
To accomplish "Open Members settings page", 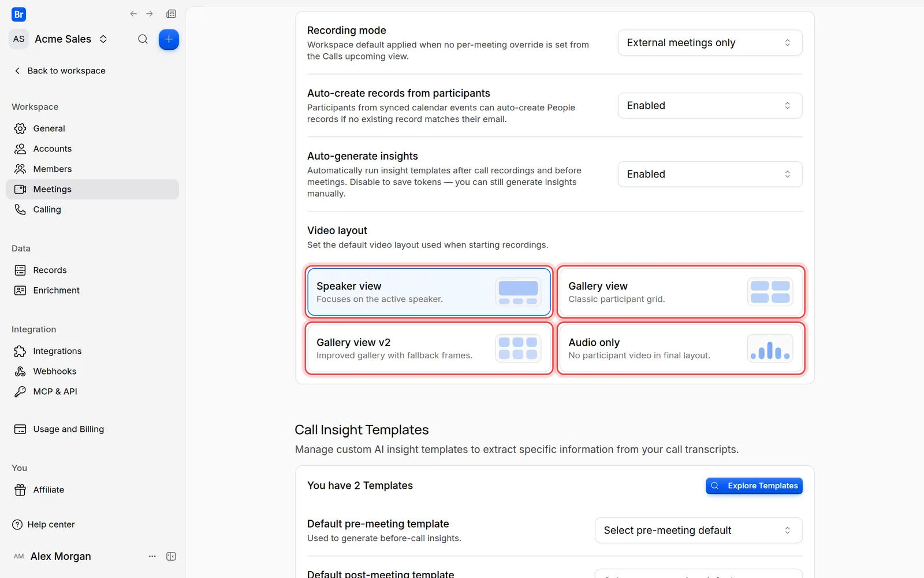I will tap(92, 169).
